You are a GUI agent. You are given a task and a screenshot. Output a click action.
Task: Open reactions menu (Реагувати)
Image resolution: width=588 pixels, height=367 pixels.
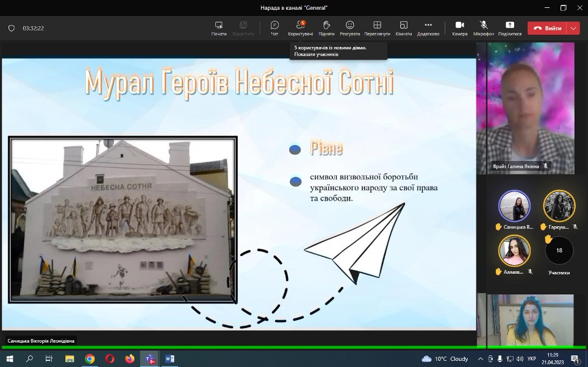click(350, 28)
